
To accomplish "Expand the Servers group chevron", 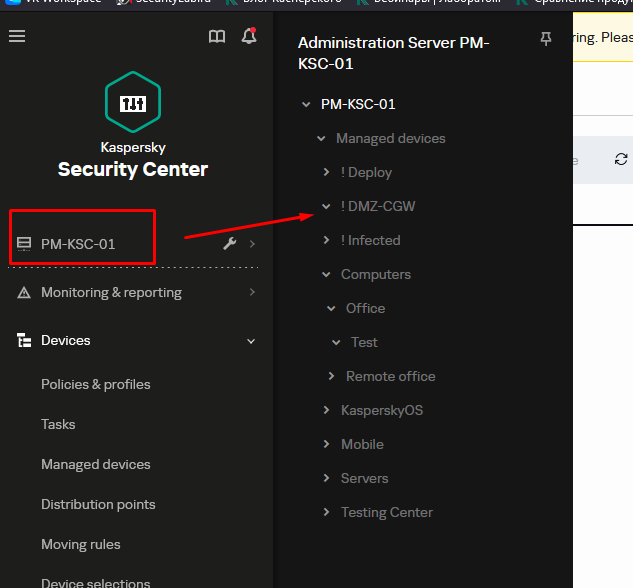I will pyautogui.click(x=326, y=478).
